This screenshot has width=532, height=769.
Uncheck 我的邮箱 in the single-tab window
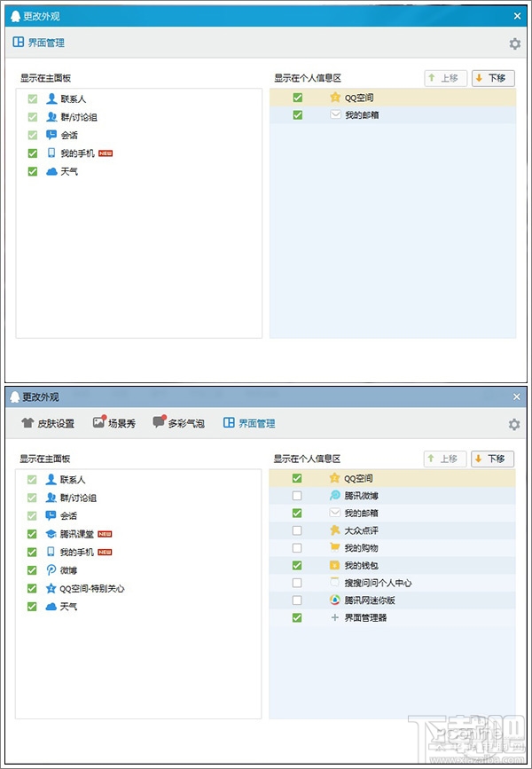point(297,115)
